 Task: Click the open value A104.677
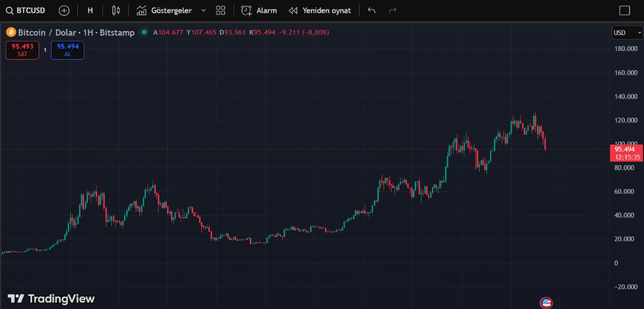pos(168,32)
